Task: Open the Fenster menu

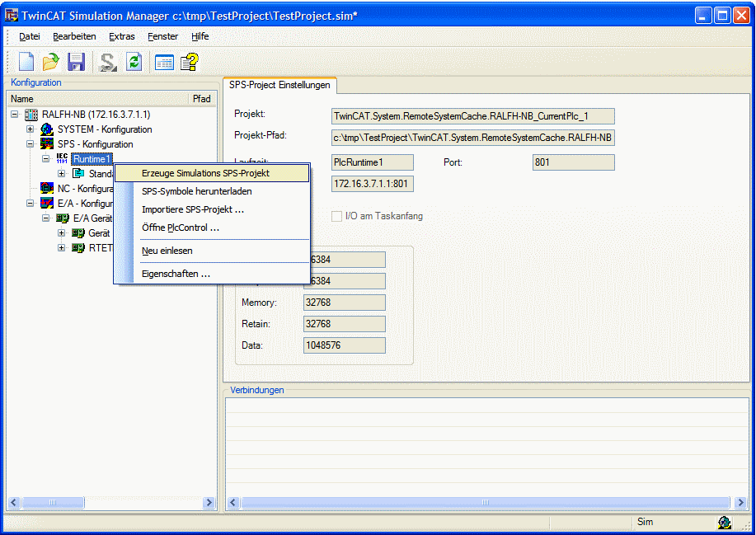Action: point(162,36)
